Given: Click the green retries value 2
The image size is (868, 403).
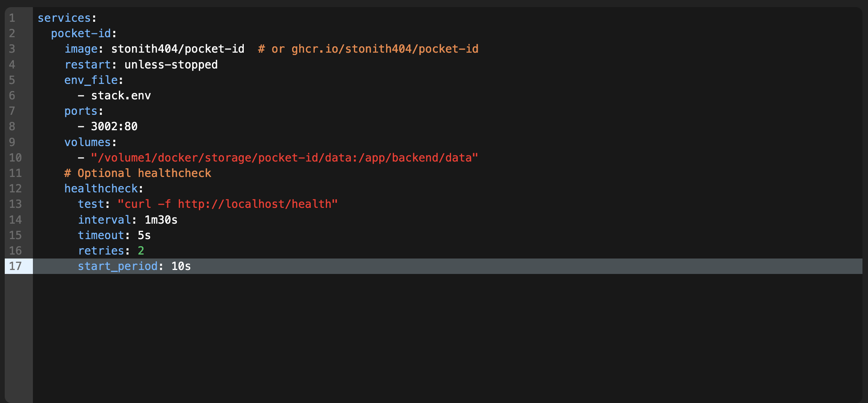Looking at the screenshot, I should pos(141,251).
